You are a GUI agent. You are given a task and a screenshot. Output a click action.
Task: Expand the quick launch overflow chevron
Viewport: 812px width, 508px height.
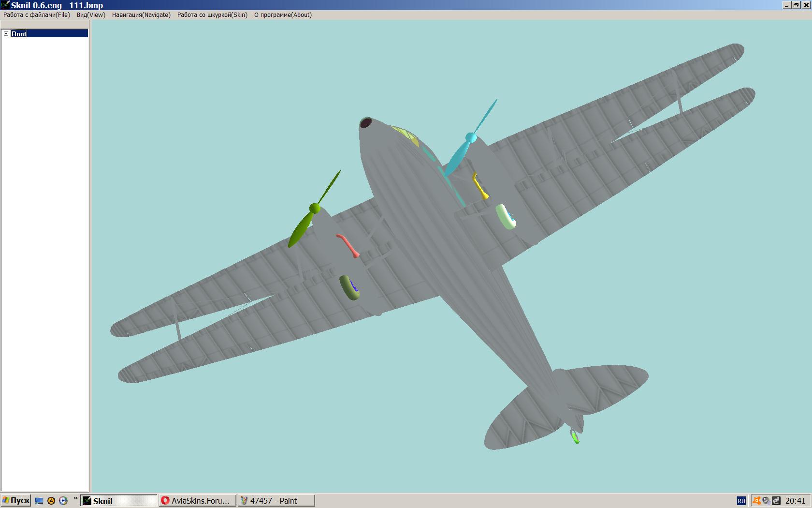[x=75, y=498]
